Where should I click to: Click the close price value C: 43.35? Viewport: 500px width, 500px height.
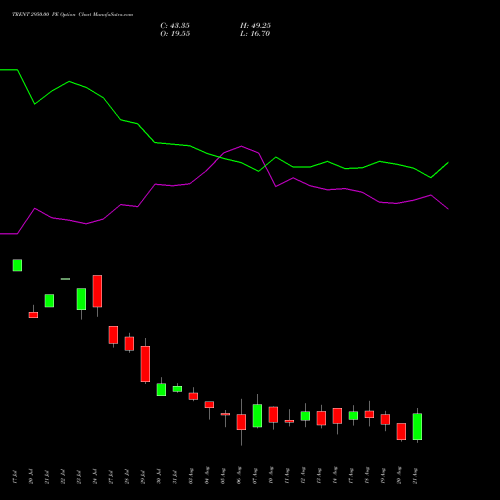coord(175,26)
